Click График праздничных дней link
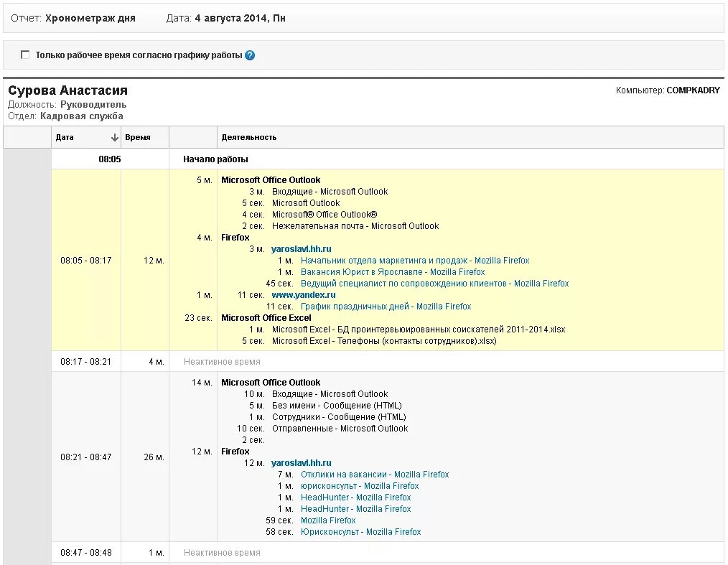The height and width of the screenshot is (565, 728). click(386, 307)
